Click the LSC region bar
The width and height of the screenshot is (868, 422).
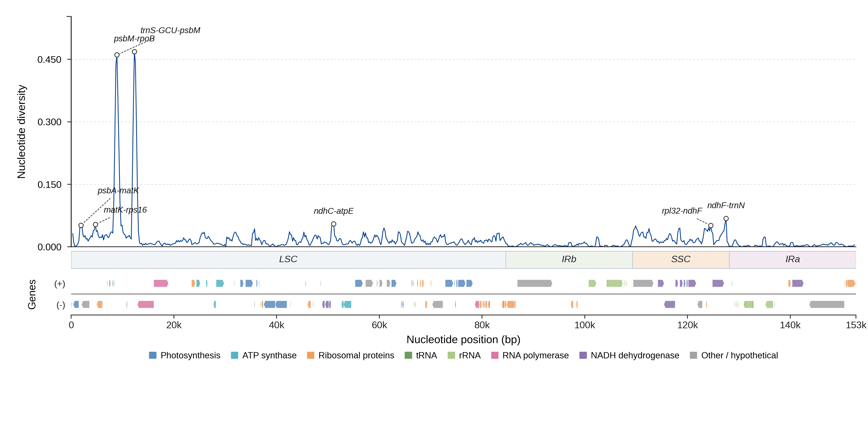point(288,260)
